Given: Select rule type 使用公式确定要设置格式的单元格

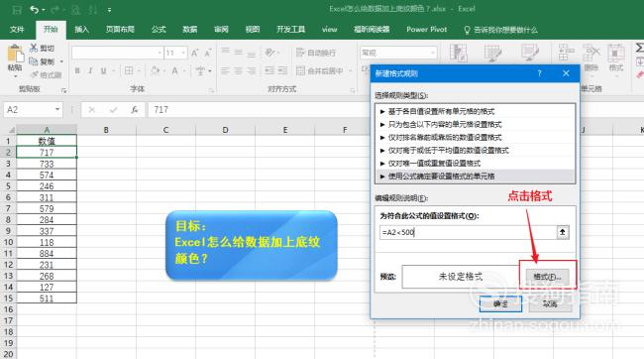Looking at the screenshot, I should coord(476,177).
